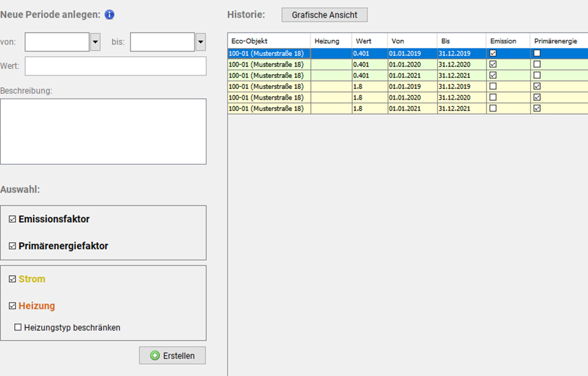Screen dimensions: 588x376
Task: Toggle the Heizung checkbox
Action: (12, 306)
